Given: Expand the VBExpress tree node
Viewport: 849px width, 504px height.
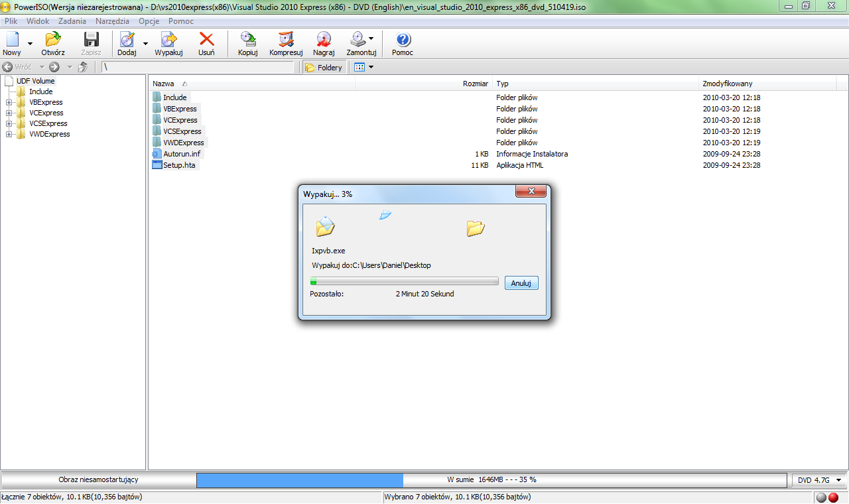Looking at the screenshot, I should click(x=9, y=103).
